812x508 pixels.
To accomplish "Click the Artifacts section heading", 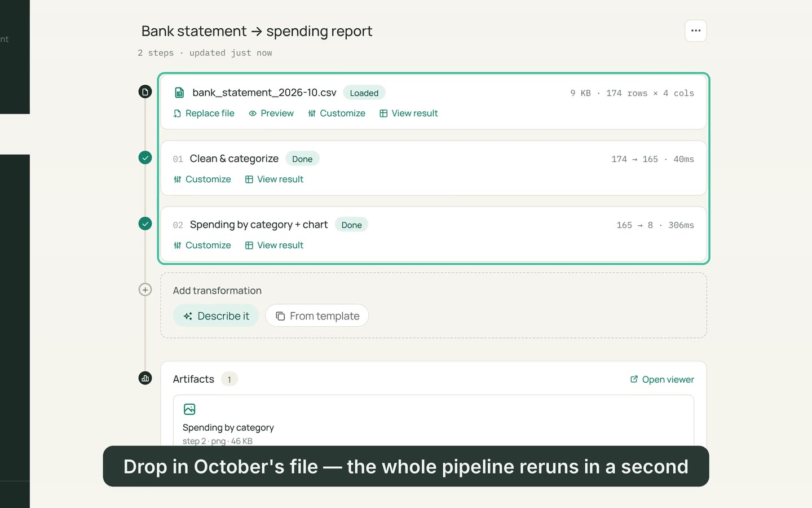I will (x=193, y=379).
